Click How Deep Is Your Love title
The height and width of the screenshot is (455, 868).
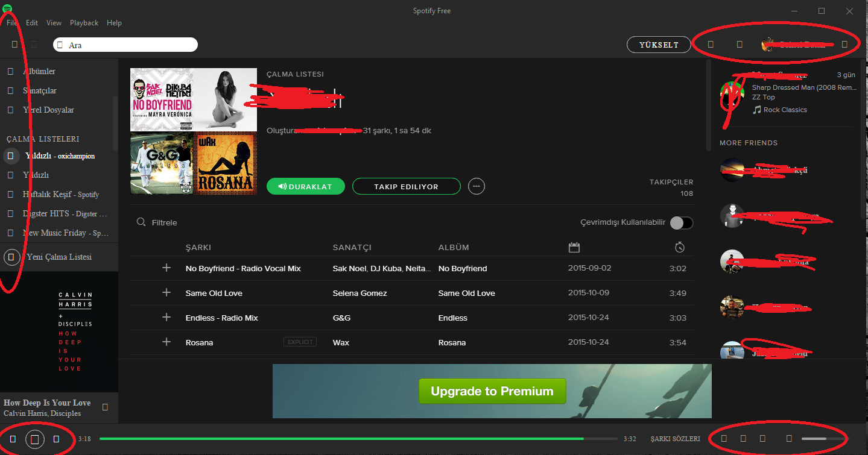tap(47, 403)
